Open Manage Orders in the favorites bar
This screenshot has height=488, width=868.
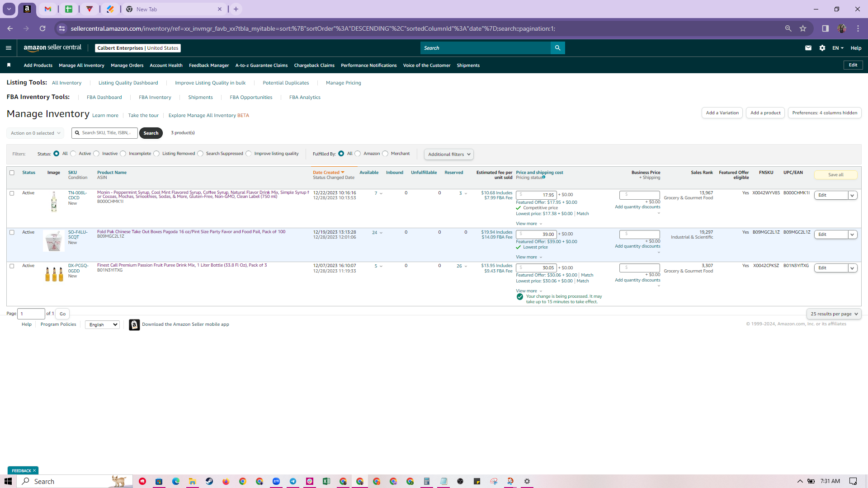127,66
